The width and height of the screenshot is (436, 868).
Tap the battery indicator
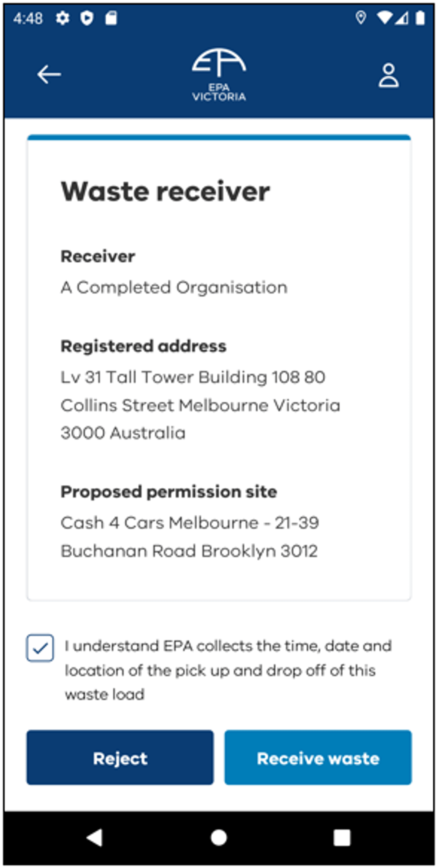[x=421, y=18]
